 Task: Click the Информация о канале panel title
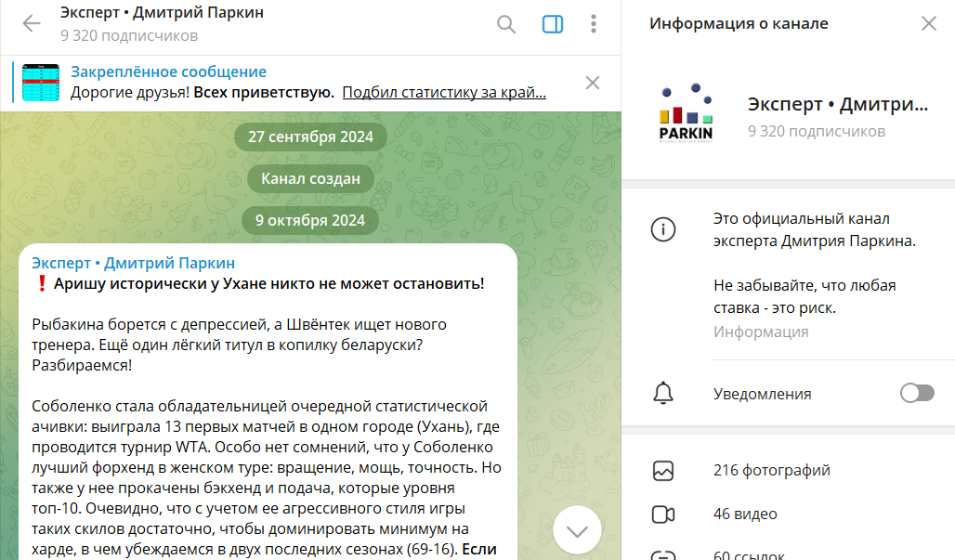(739, 24)
